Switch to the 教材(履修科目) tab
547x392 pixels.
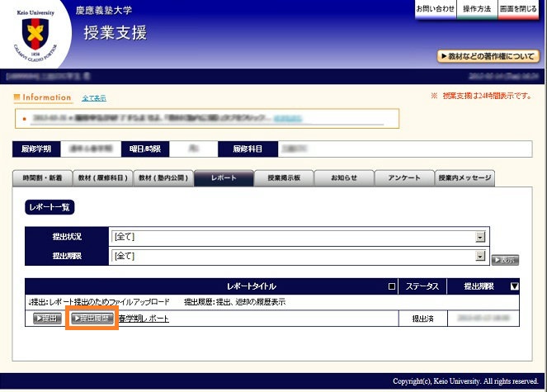pyautogui.click(x=103, y=178)
